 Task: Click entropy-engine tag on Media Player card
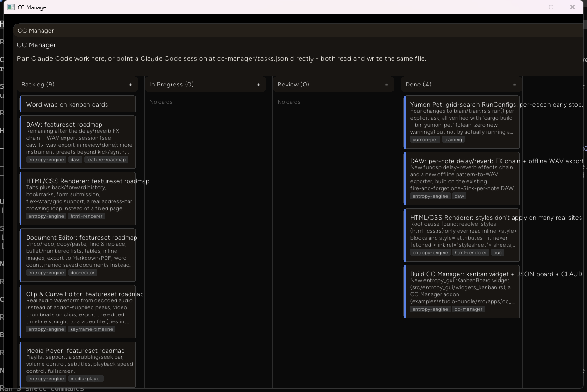pos(46,379)
